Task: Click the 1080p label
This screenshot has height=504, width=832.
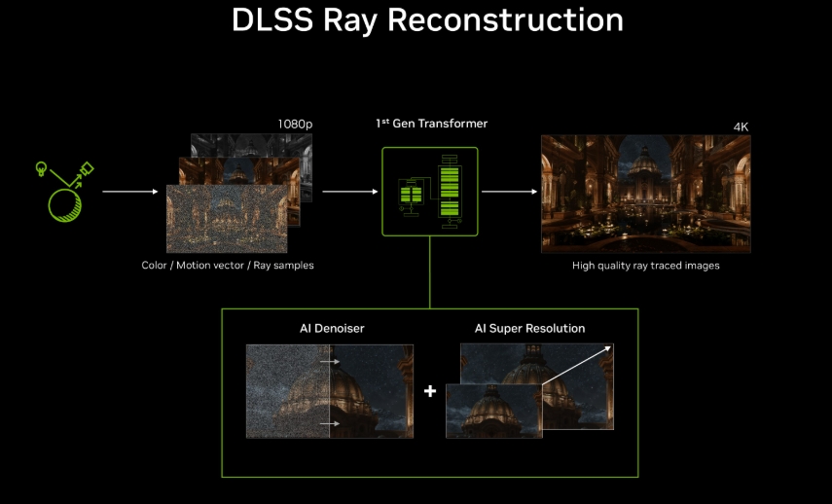Action: click(x=295, y=125)
